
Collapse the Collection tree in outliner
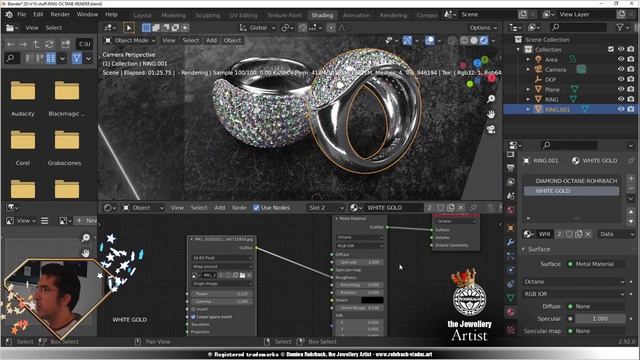[518, 49]
